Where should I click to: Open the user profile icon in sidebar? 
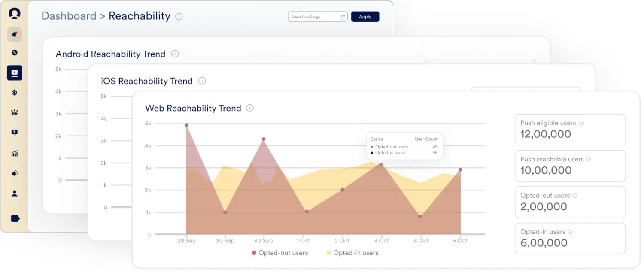point(15,193)
